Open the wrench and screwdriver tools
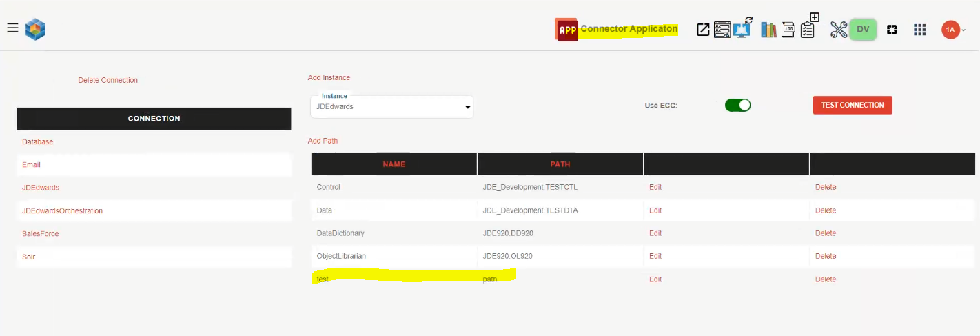 click(x=838, y=30)
